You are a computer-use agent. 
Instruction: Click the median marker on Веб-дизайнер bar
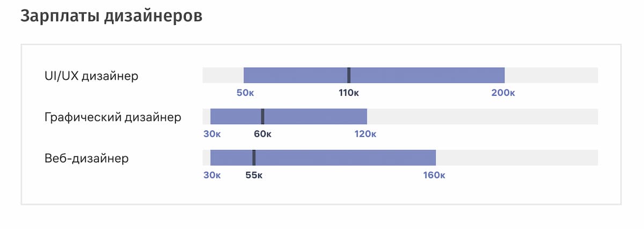tap(254, 158)
